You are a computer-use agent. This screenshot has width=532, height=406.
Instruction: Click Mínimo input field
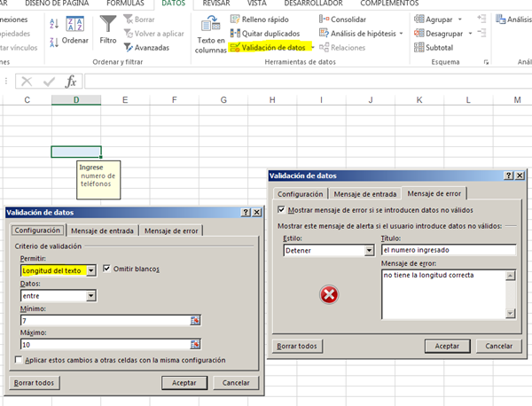click(106, 321)
